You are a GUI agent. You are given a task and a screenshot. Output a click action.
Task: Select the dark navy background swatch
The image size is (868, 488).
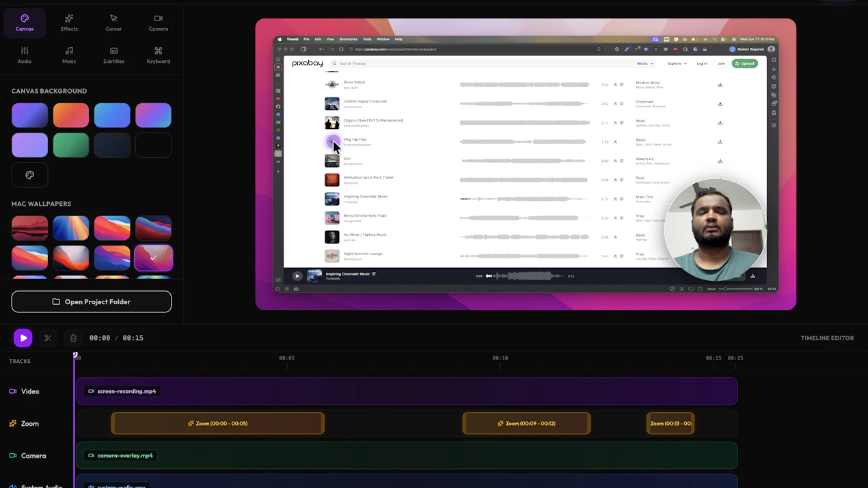click(112, 145)
